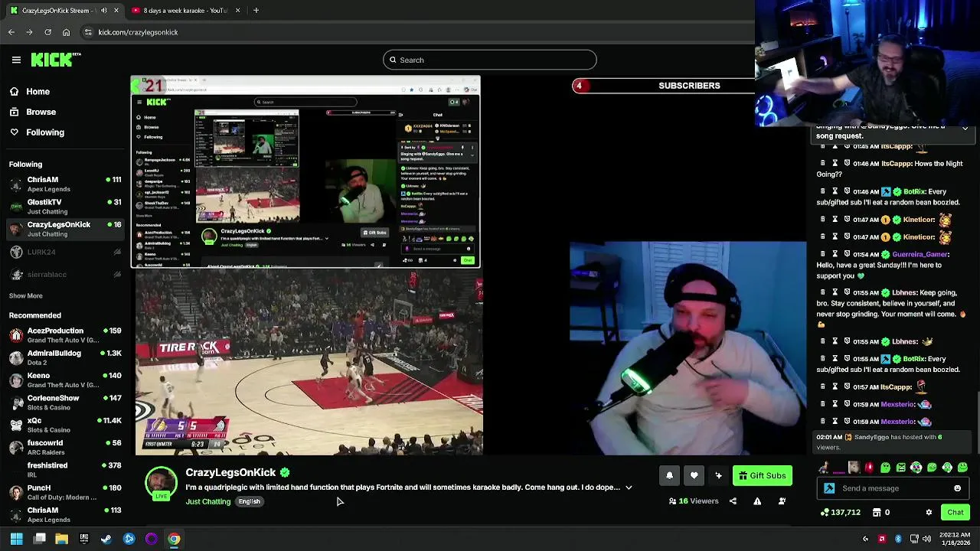
Task: Click the English language tag
Action: [x=250, y=502]
